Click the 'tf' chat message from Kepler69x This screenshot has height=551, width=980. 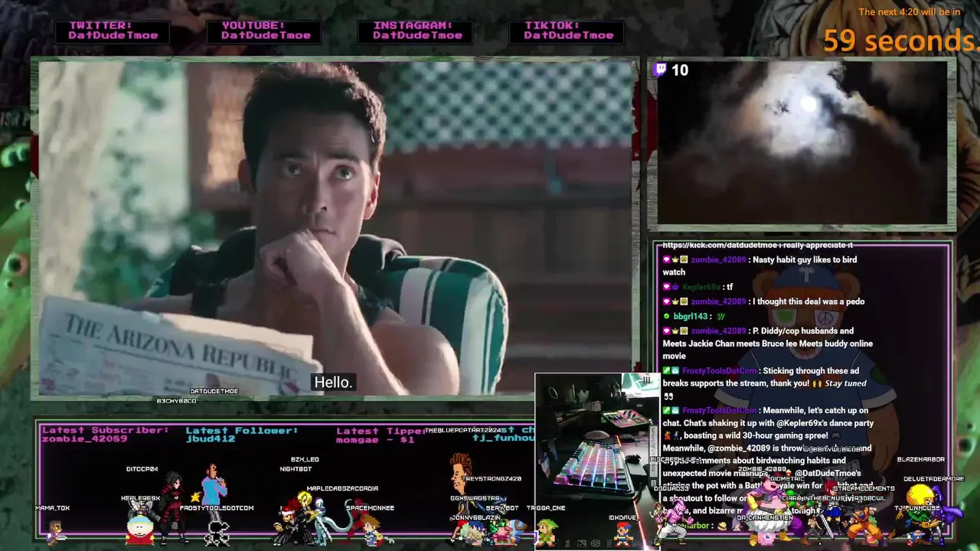[730, 287]
